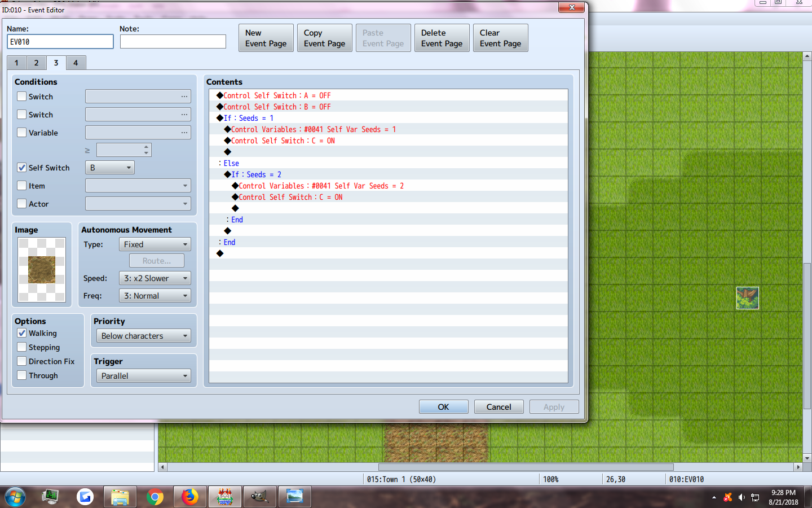Enable the Actor condition checkbox
The width and height of the screenshot is (812, 508).
click(22, 204)
